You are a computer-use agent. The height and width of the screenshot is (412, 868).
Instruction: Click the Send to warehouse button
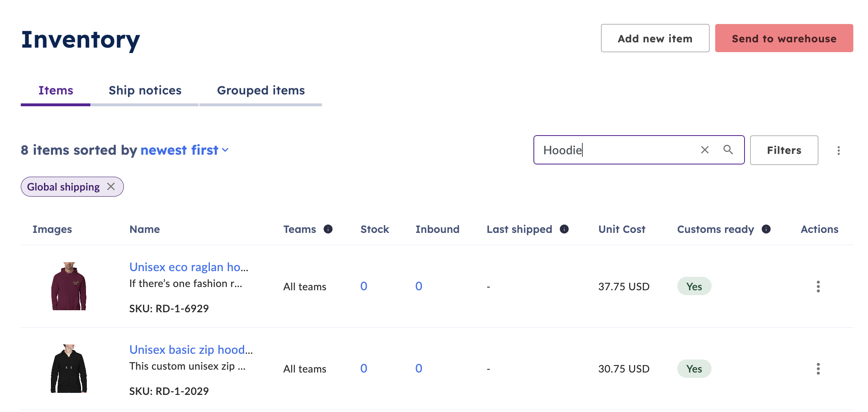784,38
